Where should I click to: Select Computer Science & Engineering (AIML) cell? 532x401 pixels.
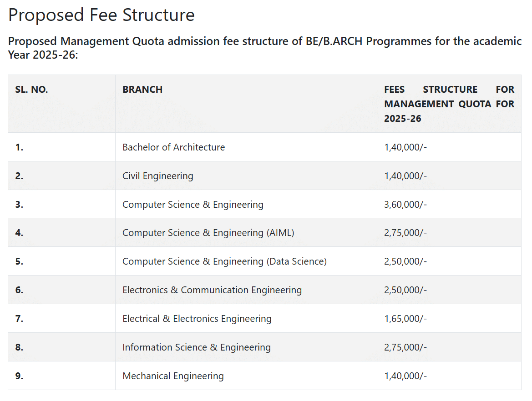pyautogui.click(x=208, y=233)
